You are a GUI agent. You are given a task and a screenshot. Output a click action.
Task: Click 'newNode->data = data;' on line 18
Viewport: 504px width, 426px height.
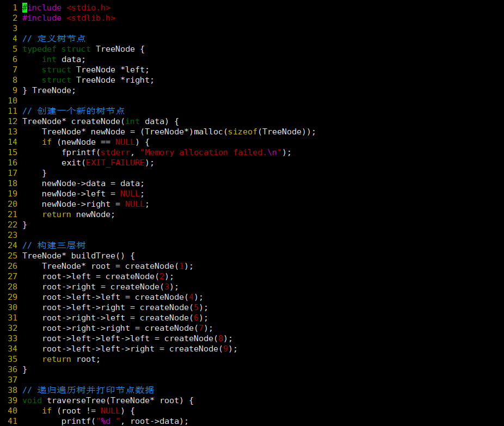point(93,183)
